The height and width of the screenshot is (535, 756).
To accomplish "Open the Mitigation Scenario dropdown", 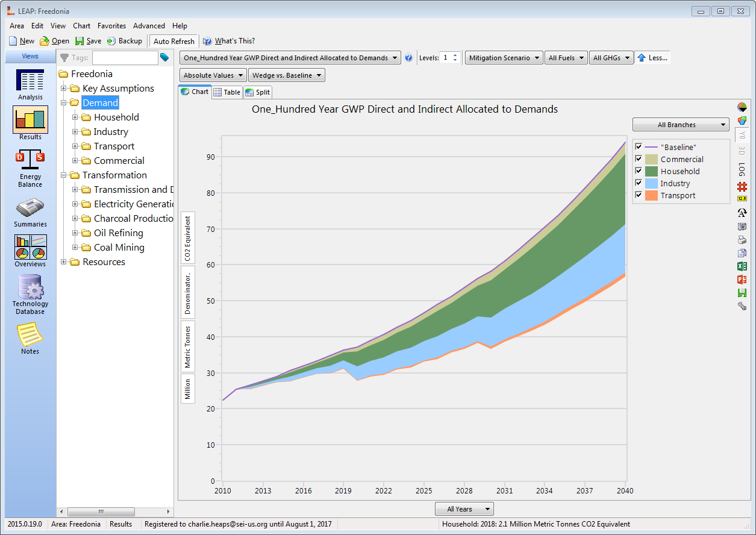I will [x=504, y=58].
